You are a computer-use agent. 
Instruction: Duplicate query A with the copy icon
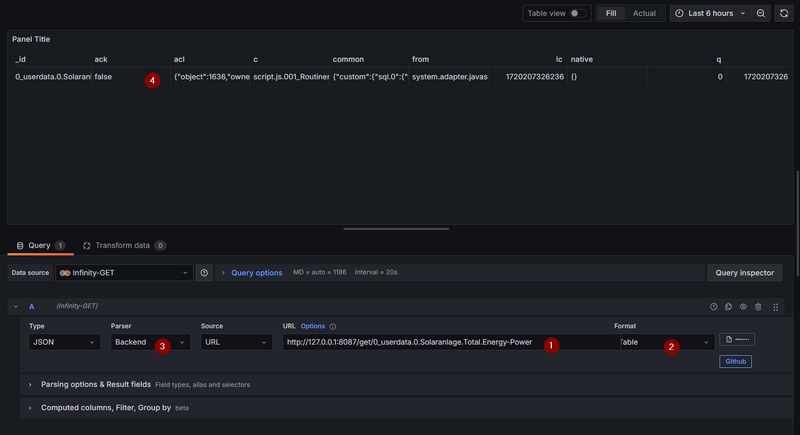click(728, 306)
